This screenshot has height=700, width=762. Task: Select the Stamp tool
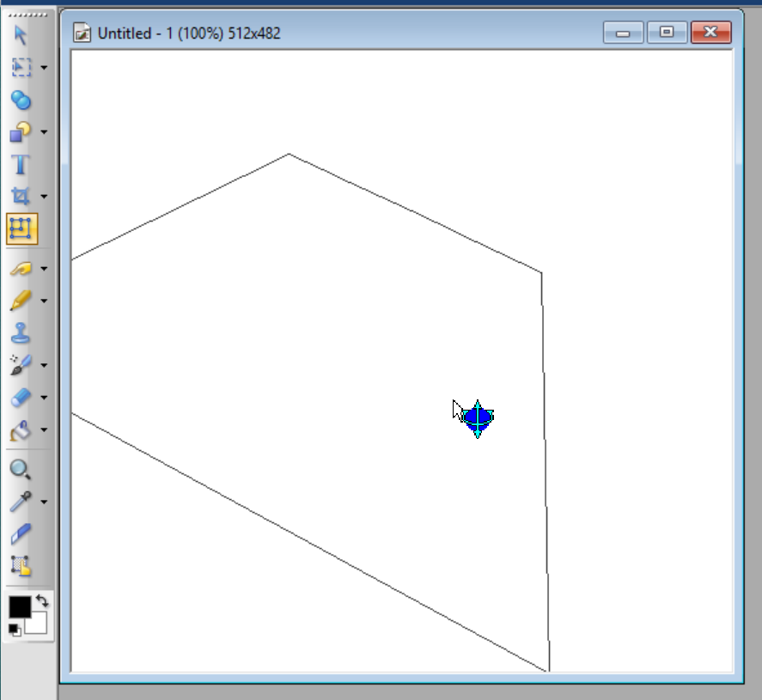(21, 332)
